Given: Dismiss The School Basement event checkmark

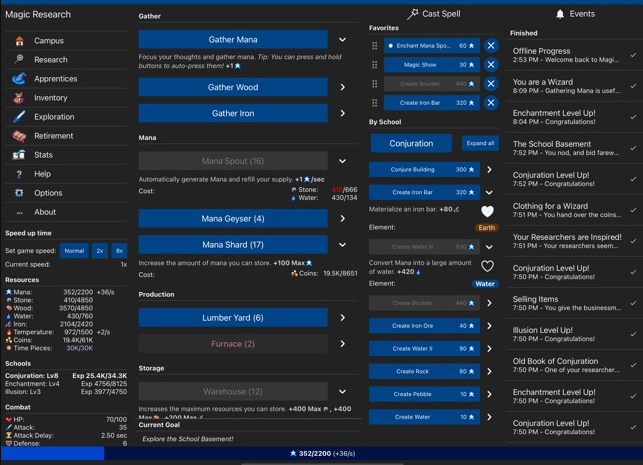Looking at the screenshot, I should (634, 148).
